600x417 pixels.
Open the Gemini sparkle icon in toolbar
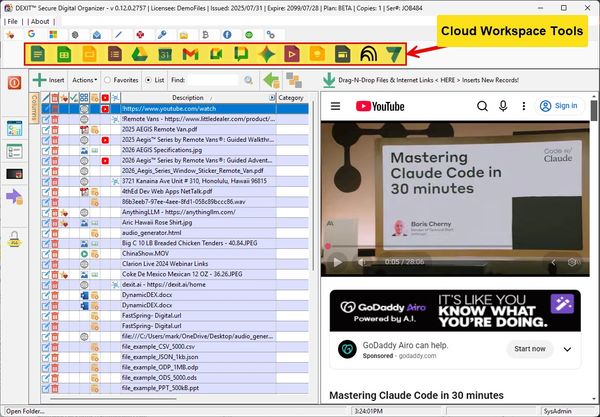pyautogui.click(x=267, y=53)
